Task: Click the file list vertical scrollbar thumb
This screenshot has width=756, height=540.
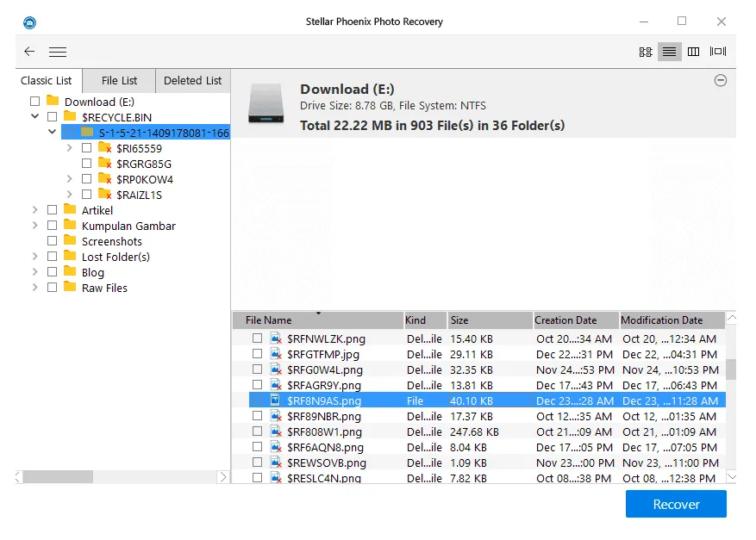Action: pyautogui.click(x=731, y=369)
